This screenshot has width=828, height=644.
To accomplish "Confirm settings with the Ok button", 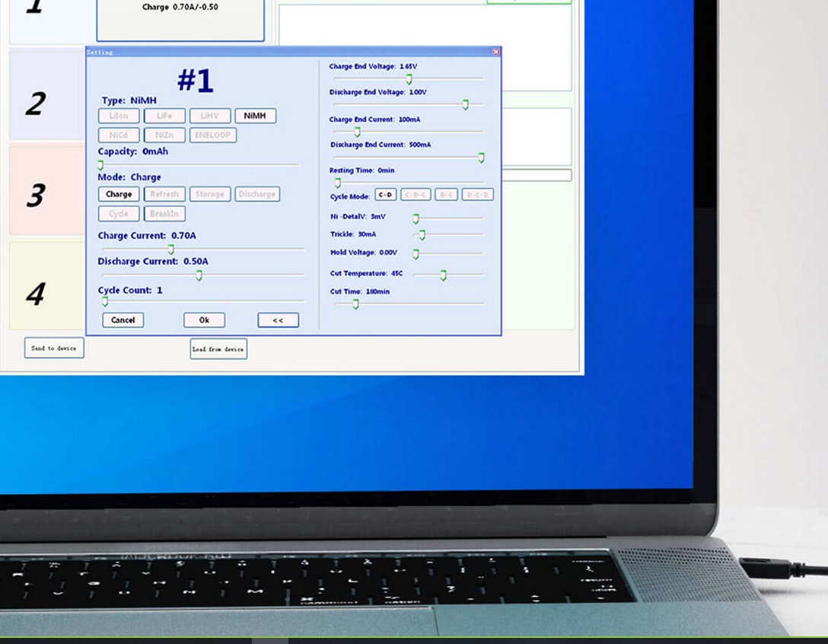I will 204,320.
